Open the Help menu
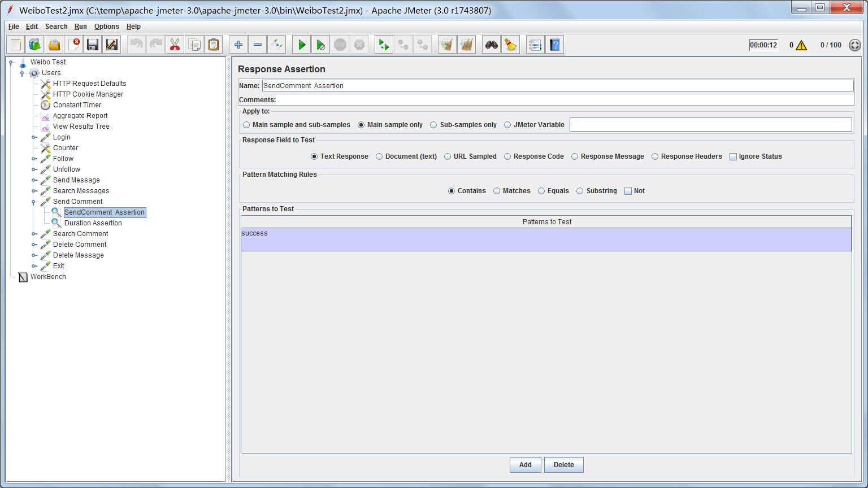 pyautogui.click(x=133, y=27)
